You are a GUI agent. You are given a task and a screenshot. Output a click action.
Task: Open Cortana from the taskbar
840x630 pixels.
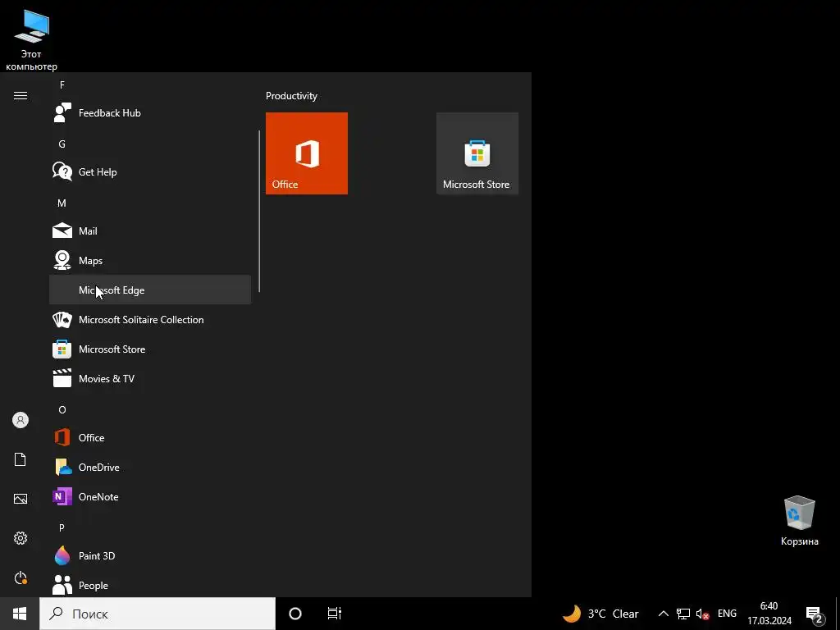pos(295,614)
